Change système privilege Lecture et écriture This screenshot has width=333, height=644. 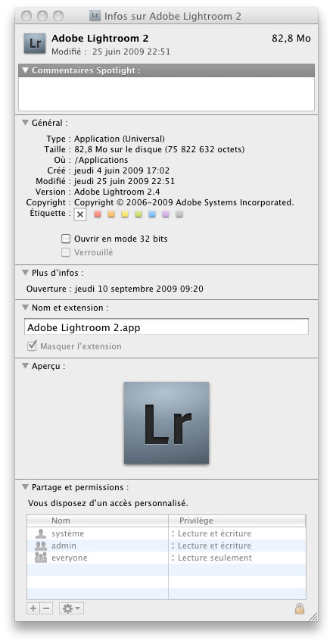point(211,533)
